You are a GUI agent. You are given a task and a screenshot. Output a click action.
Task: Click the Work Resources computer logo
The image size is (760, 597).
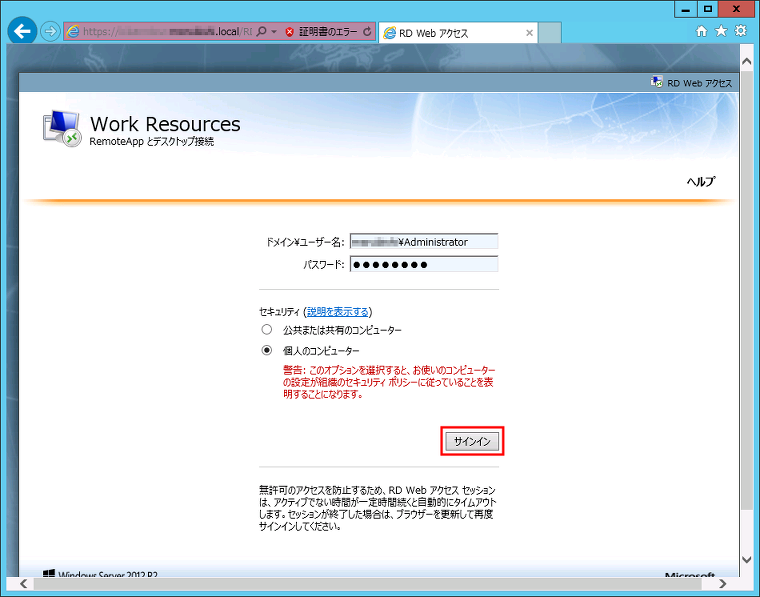(62, 128)
